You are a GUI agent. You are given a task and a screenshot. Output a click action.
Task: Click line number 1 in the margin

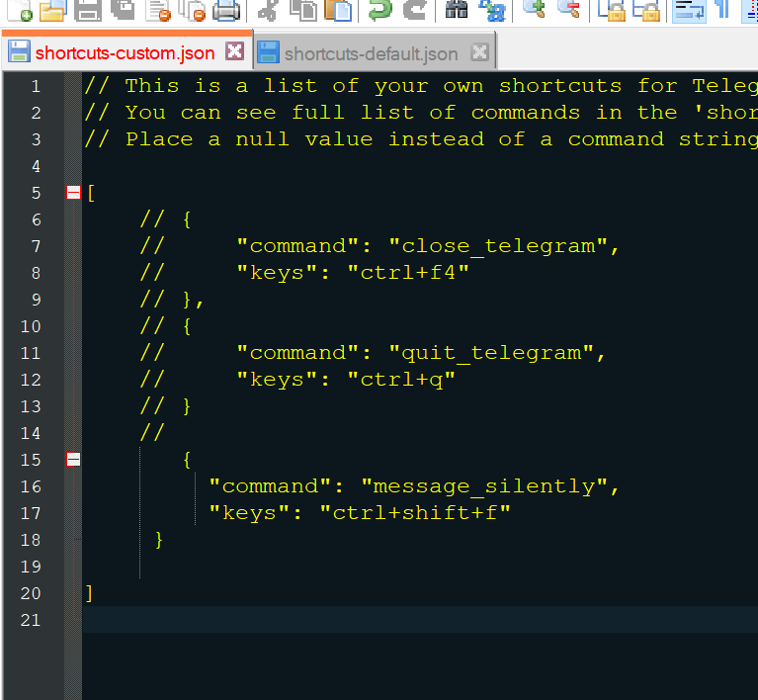36,86
